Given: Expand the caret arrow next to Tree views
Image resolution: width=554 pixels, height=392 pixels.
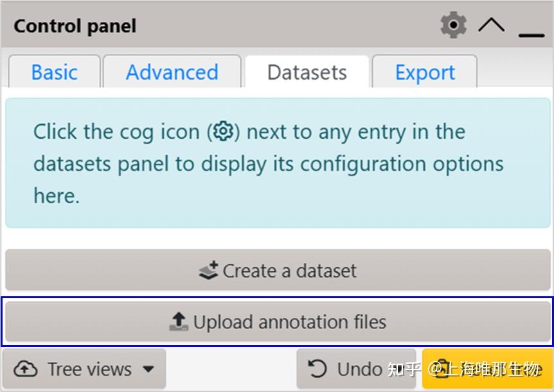Looking at the screenshot, I should [x=148, y=370].
